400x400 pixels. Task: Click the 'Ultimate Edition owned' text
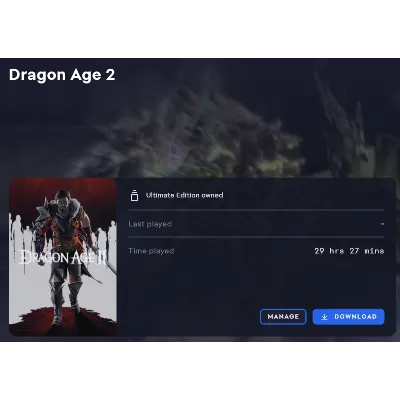coord(184,195)
